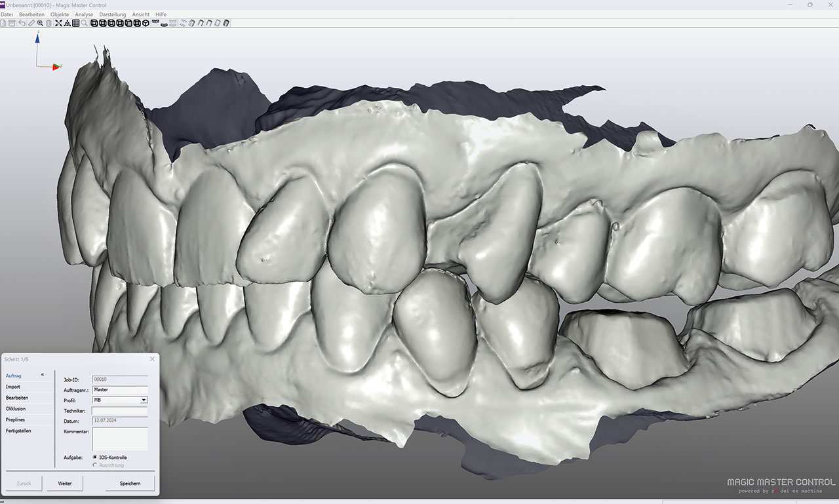Click the Speichern button
The width and height of the screenshot is (839, 504).
coord(130,484)
